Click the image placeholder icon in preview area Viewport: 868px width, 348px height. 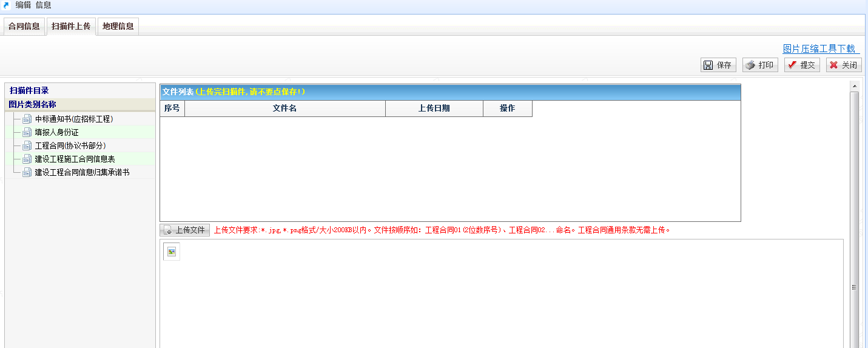[172, 252]
